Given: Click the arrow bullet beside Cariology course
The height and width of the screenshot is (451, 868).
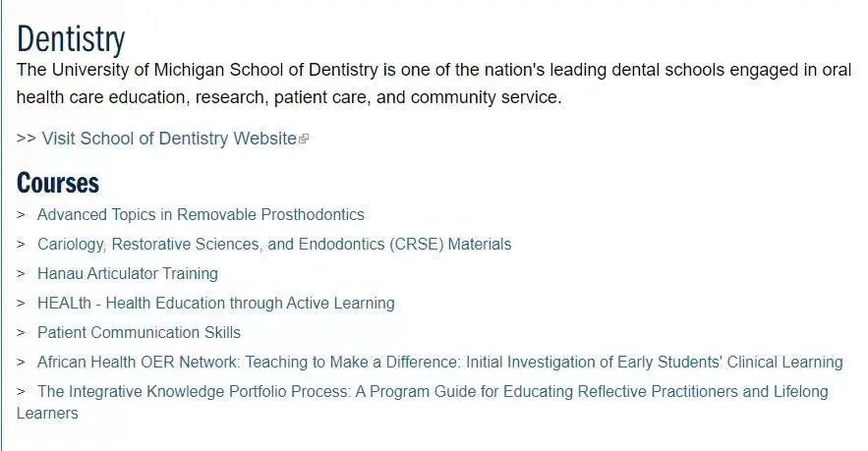Looking at the screenshot, I should click(21, 244).
